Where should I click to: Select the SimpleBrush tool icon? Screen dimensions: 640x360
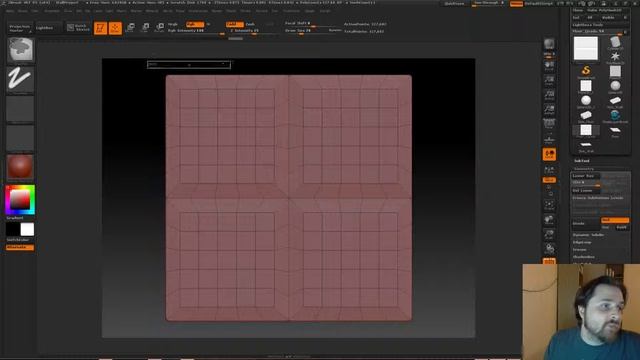tap(586, 71)
